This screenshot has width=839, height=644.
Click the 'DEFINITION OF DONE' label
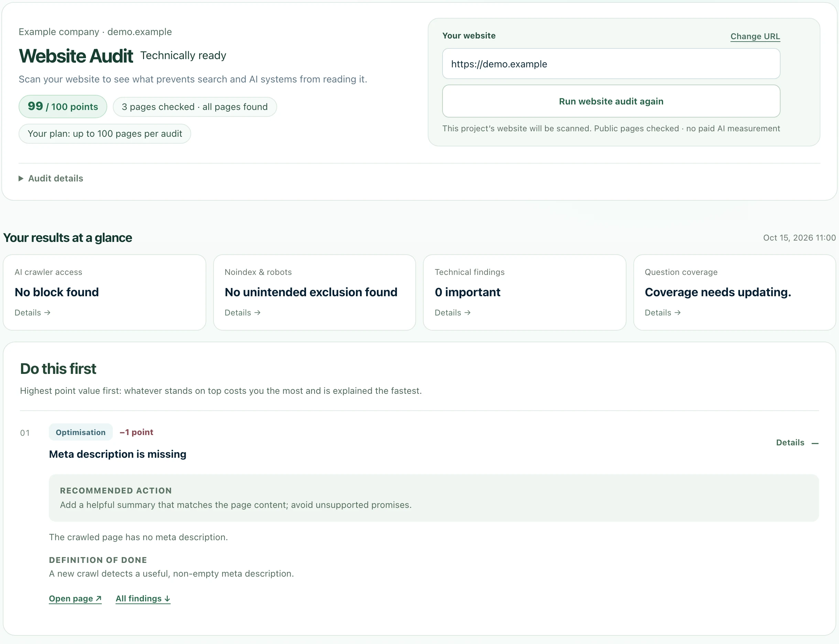[x=98, y=560]
